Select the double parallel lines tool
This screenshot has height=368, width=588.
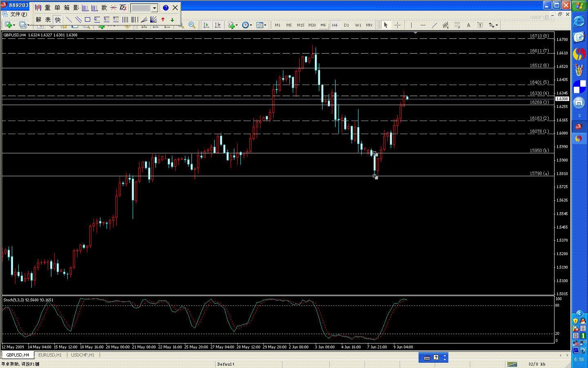click(x=78, y=19)
